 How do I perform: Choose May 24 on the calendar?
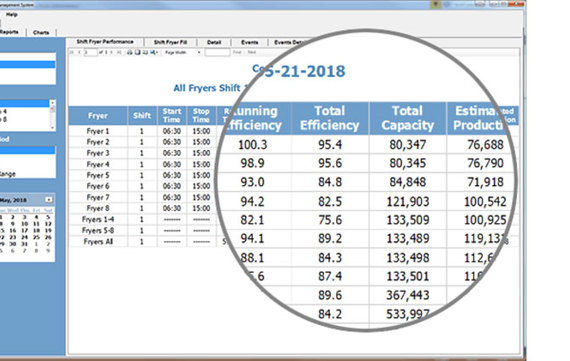coord(25,237)
